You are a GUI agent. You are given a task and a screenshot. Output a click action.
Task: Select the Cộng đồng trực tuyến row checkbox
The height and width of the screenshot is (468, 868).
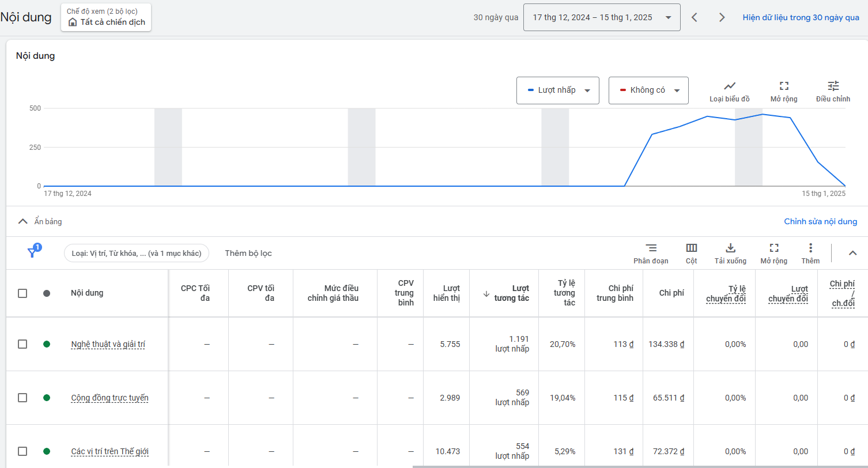pyautogui.click(x=22, y=398)
